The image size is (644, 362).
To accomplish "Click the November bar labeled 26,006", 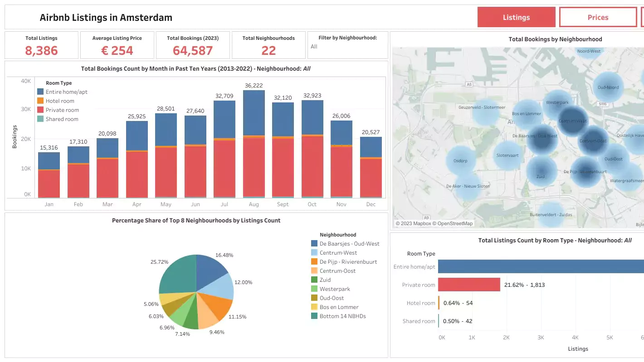I will point(342,159).
